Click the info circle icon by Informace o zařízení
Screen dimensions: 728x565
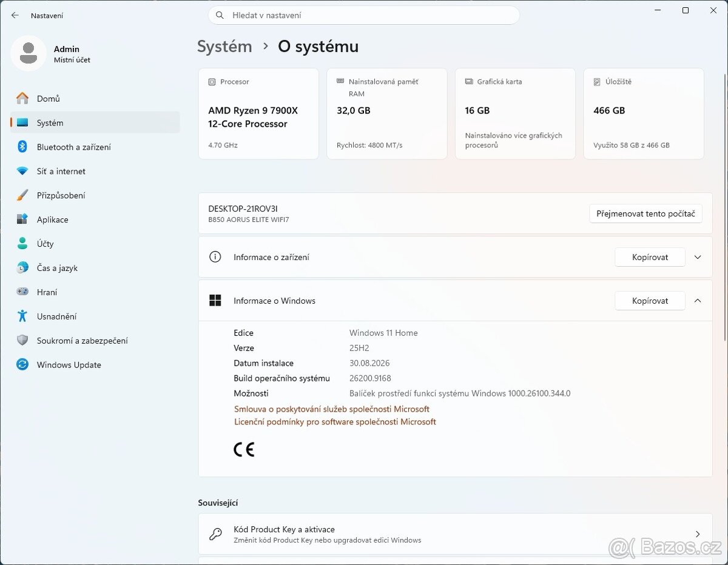pos(215,257)
